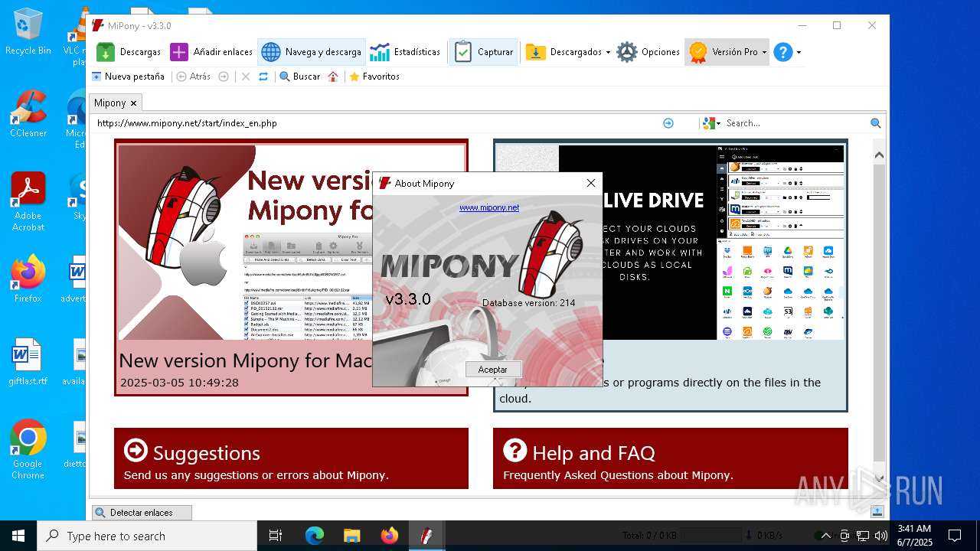Viewport: 980px width, 551px height.
Task: Show hidden system tray icons chevron
Action: coord(825,536)
